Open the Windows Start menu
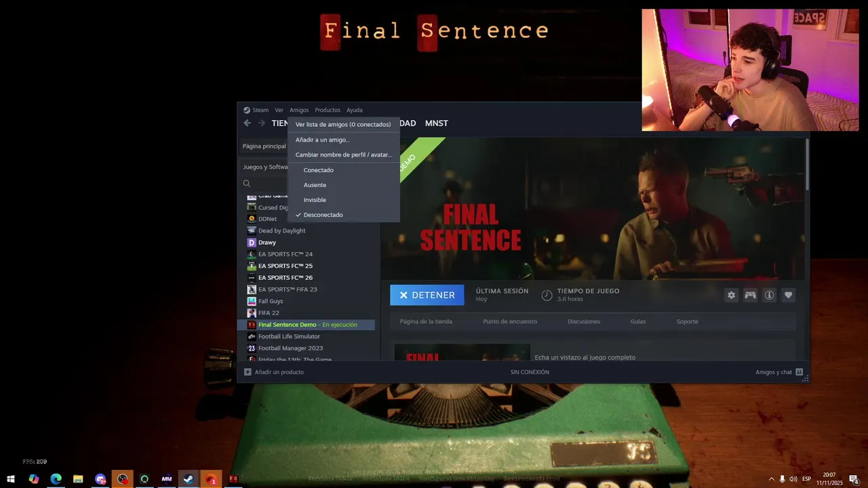 pyautogui.click(x=11, y=479)
